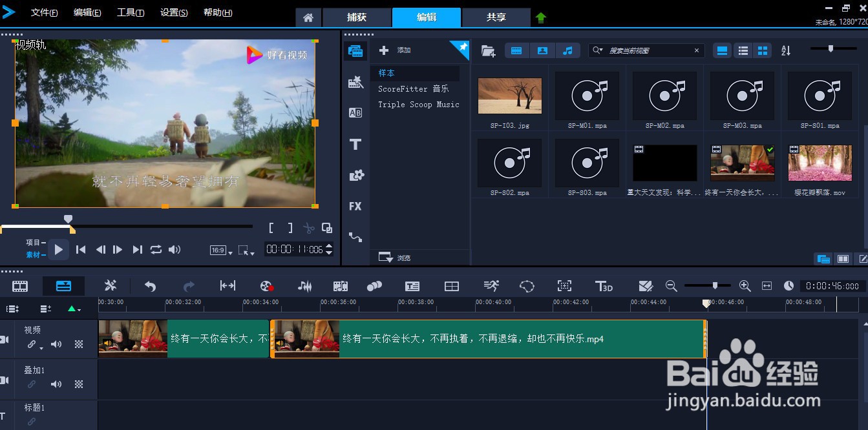Switch library to list view

[x=743, y=50]
